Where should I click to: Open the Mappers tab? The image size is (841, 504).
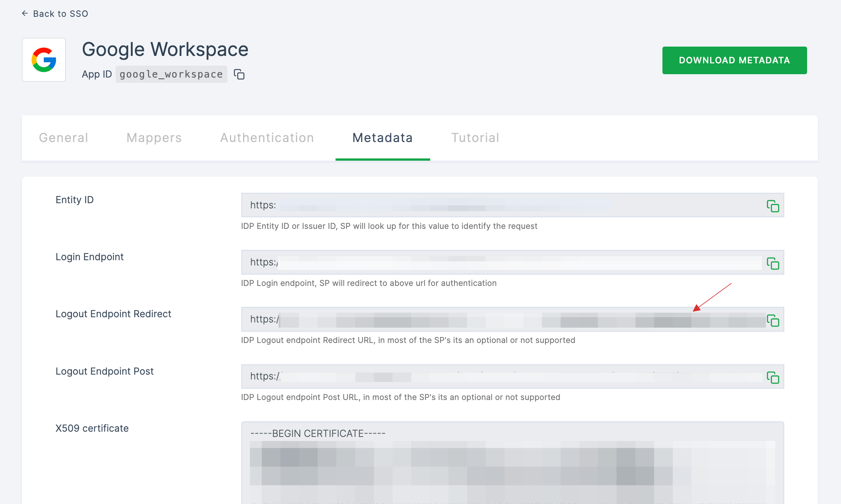tap(154, 138)
